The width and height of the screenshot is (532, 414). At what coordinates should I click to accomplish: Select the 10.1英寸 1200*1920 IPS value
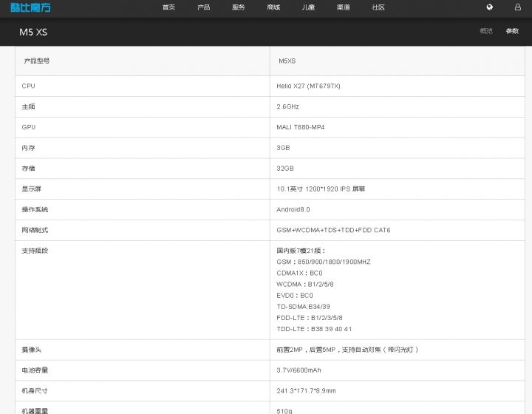[321, 189]
